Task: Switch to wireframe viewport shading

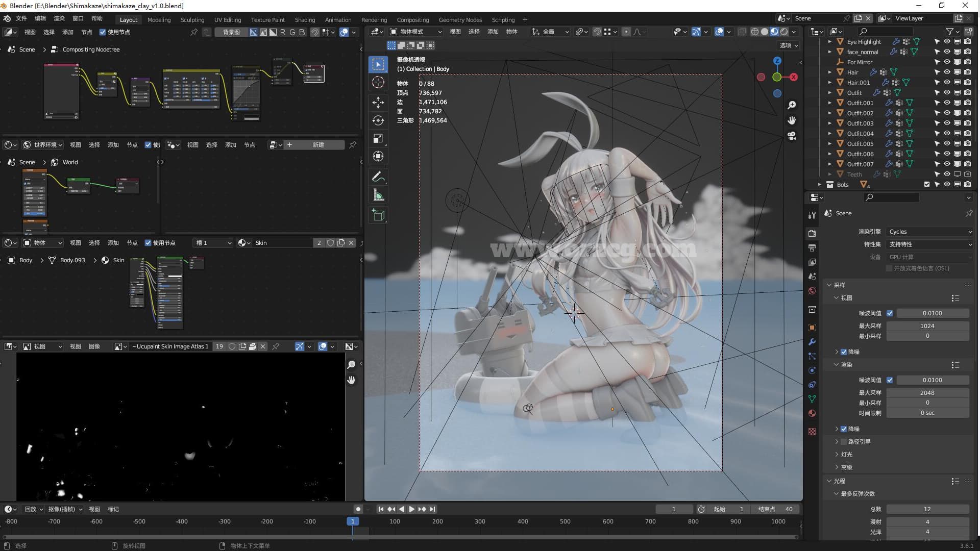Action: (754, 32)
